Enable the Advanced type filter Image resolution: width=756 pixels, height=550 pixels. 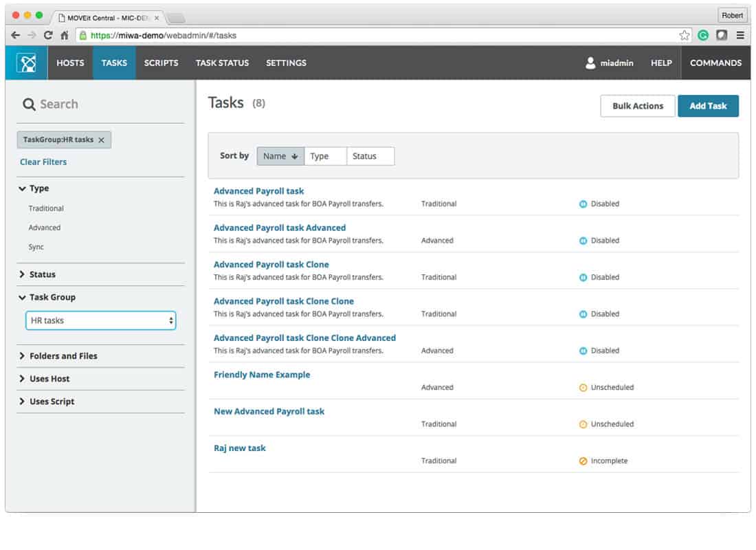click(x=45, y=228)
